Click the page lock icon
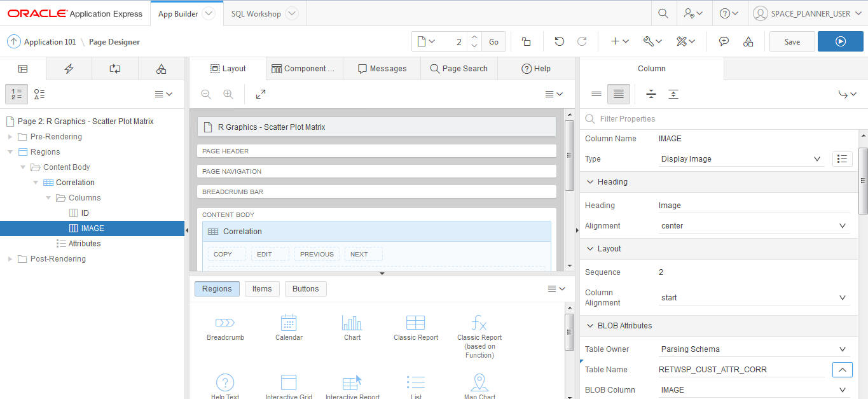Screen dimensions: 868x399 coord(526,41)
